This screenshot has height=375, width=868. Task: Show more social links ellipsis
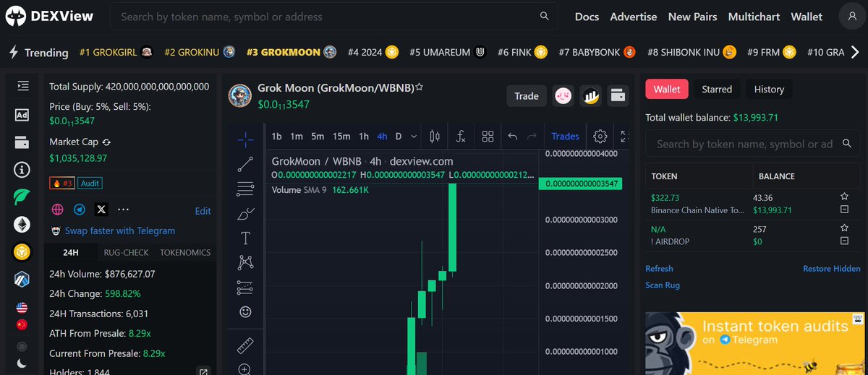tap(123, 210)
